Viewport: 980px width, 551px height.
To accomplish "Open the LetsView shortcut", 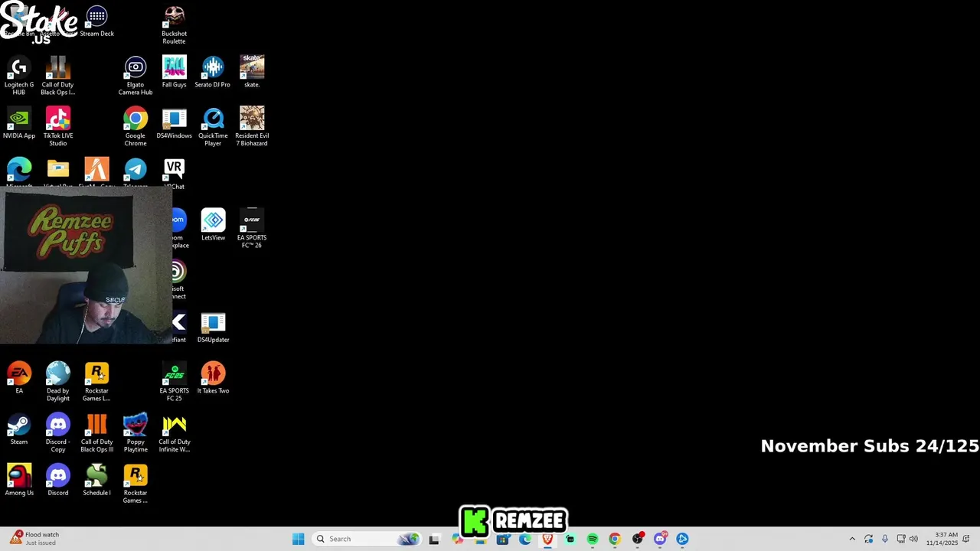I will pyautogui.click(x=213, y=224).
